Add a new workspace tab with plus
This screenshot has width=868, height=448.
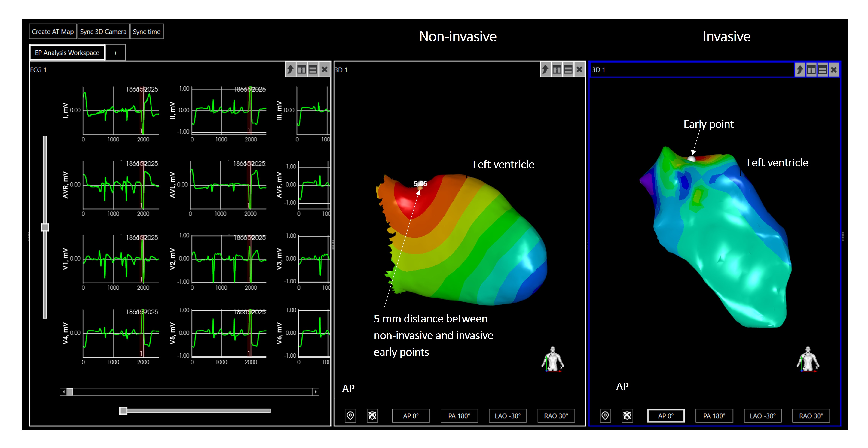coord(116,53)
